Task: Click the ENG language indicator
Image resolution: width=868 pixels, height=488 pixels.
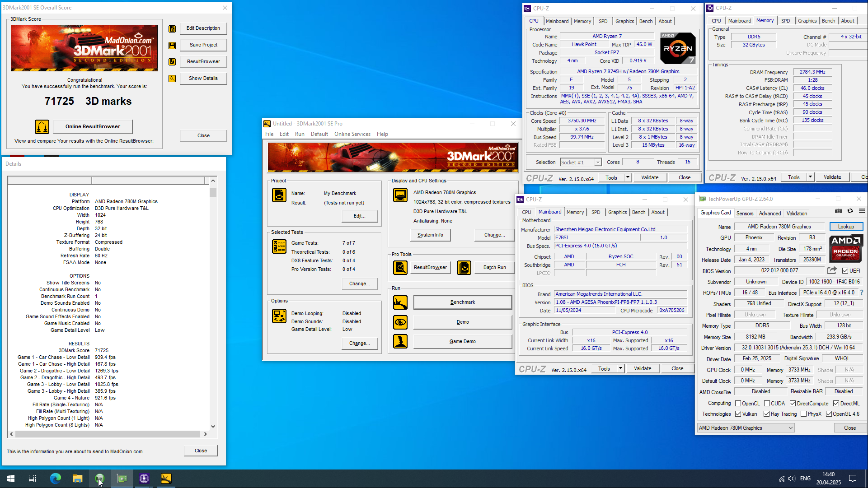Action: 805,479
